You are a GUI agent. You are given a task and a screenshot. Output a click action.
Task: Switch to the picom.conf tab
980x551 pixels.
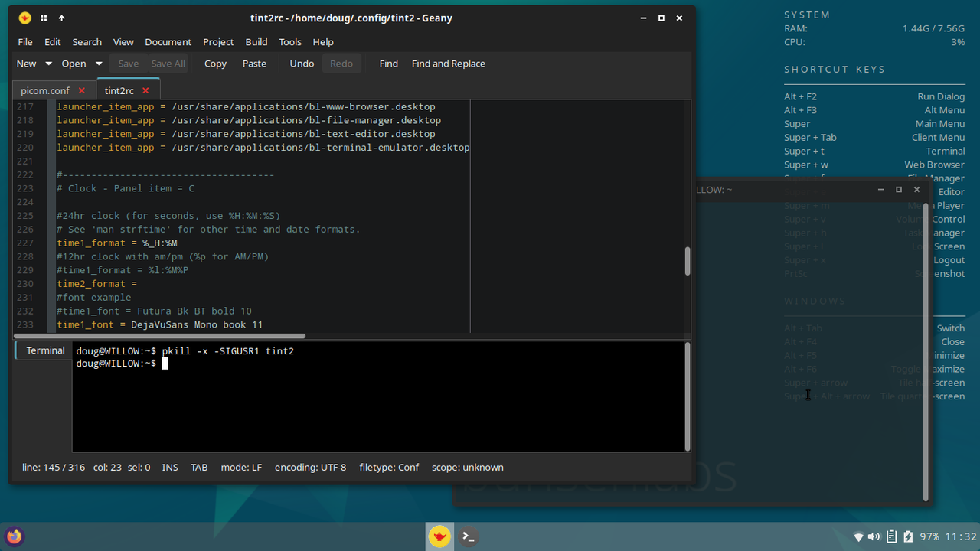44,90
